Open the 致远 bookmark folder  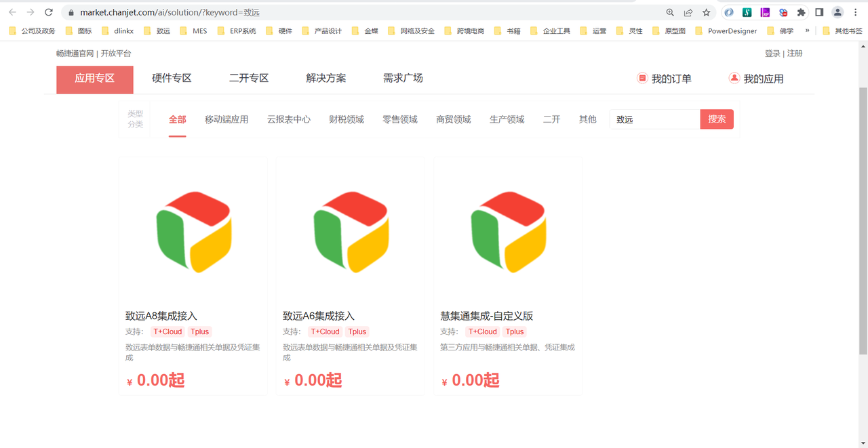[156, 30]
